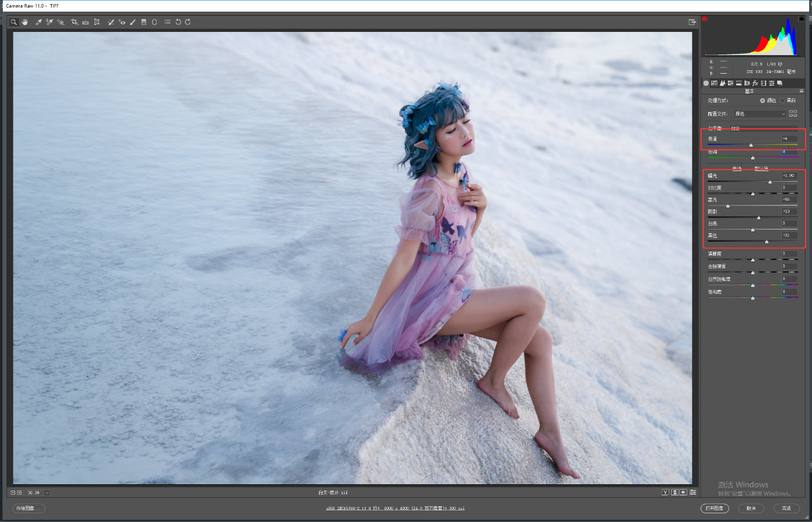Select the Adjustment Brush tool
This screenshot has width=812, height=522.
[133, 22]
